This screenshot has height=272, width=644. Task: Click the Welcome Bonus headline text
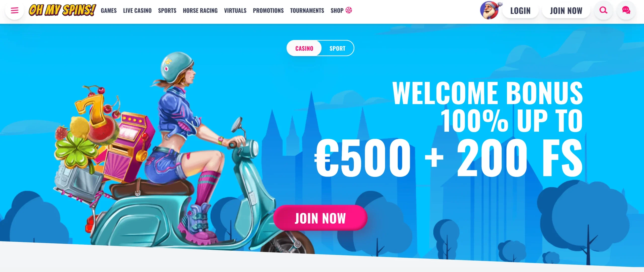487,93
